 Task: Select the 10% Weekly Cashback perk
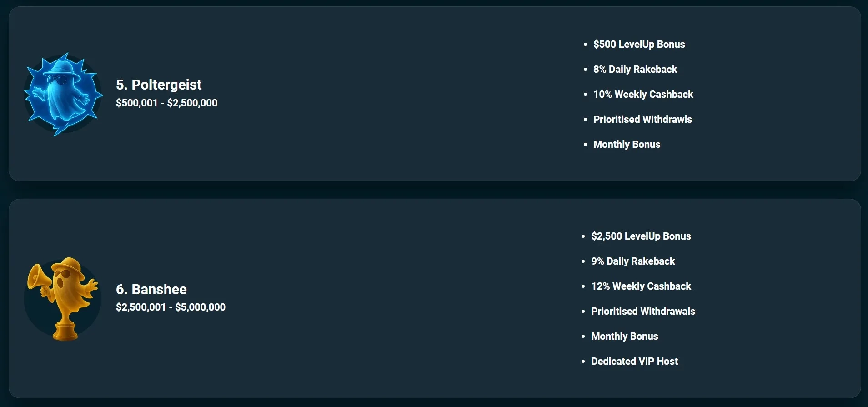tap(643, 94)
